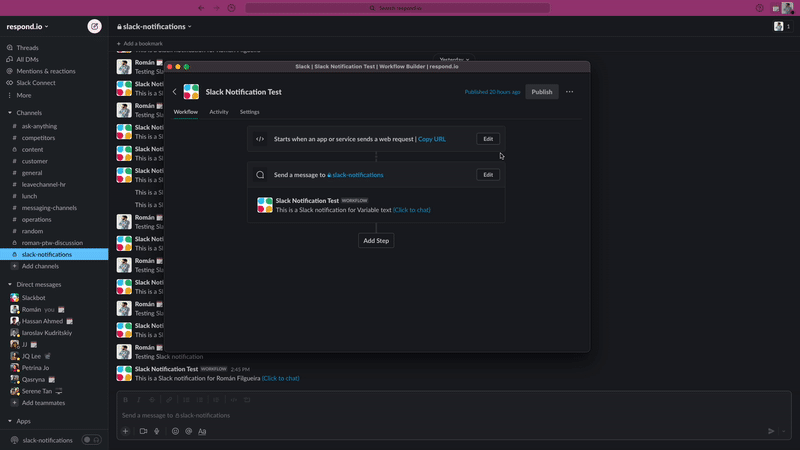Open the respond.io workspace dropdown

coord(28,26)
